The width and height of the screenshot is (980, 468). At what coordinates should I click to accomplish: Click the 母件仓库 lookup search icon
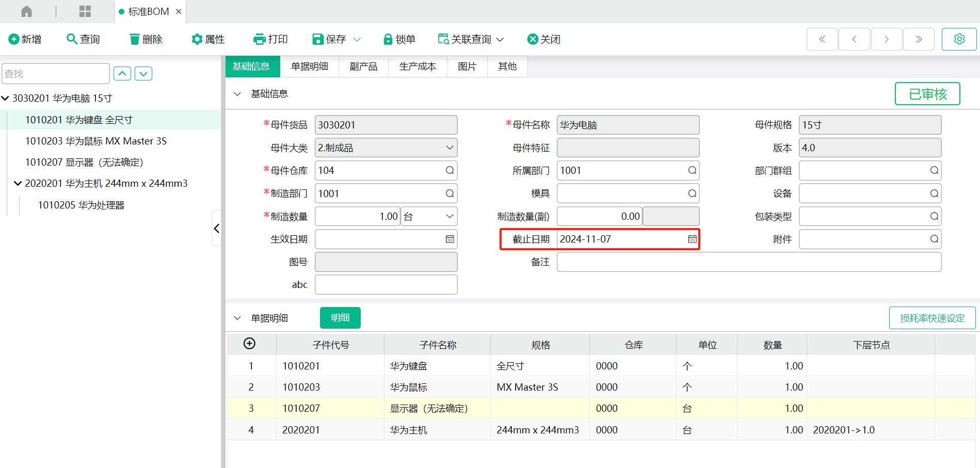[x=449, y=170]
